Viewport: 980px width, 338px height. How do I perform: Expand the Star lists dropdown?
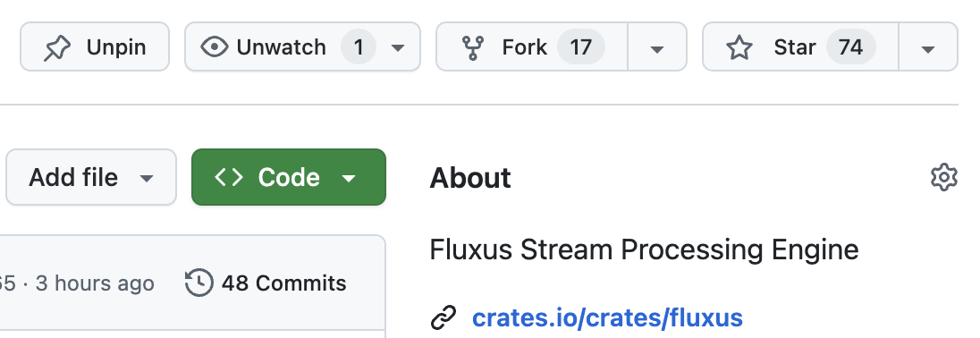click(928, 47)
